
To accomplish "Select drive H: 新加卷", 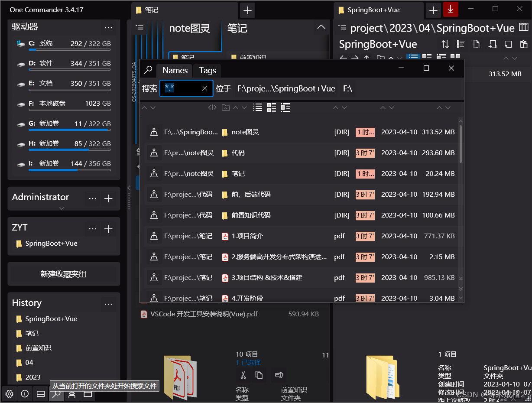I will [x=64, y=144].
